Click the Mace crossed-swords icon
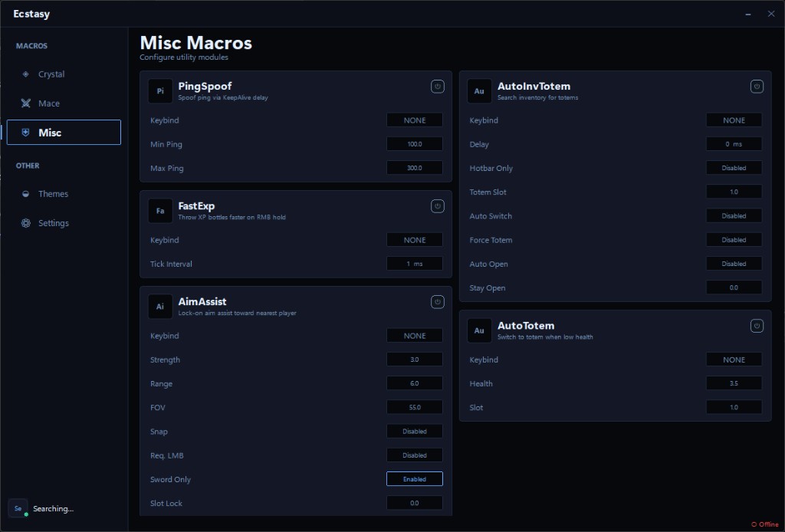Image resolution: width=785 pixels, height=532 pixels. click(x=25, y=103)
